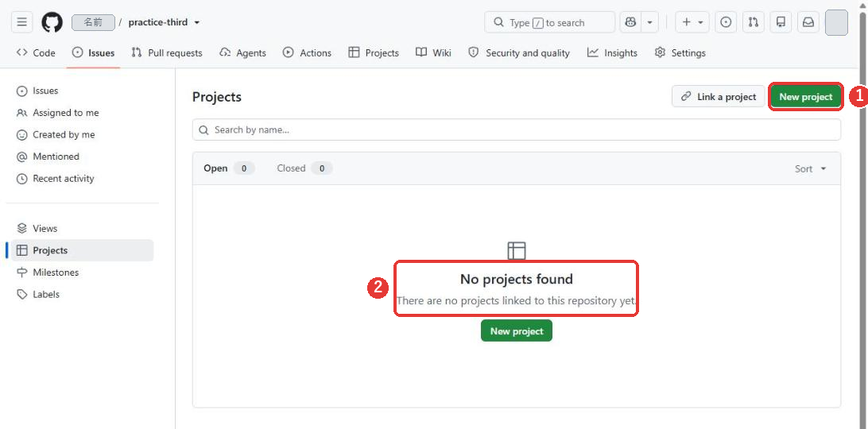Open the user avatar menu
This screenshot has width=868, height=429.
tap(836, 22)
